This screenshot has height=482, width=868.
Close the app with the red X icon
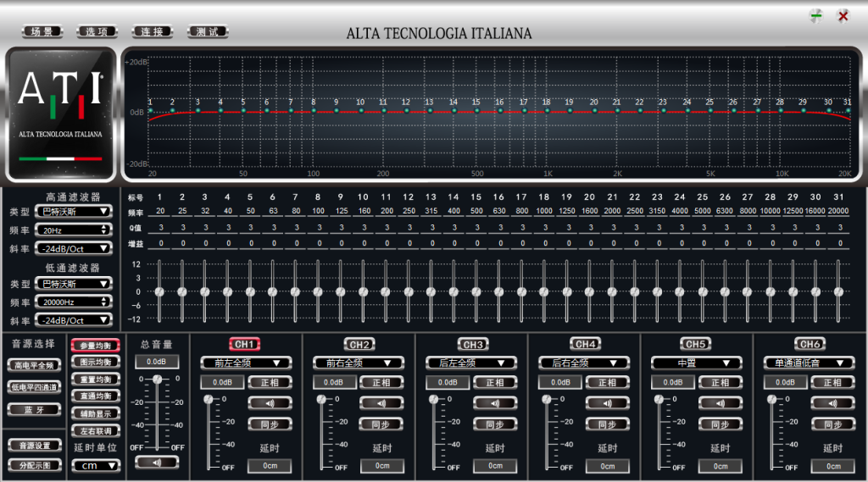[x=843, y=16]
